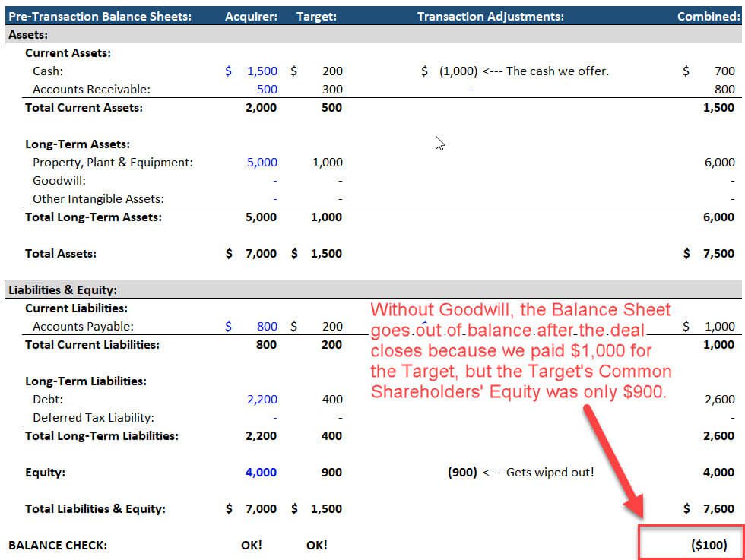The image size is (745, 560).
Task: Click the 'OK!' under the Acquirer column
Action: 252,545
